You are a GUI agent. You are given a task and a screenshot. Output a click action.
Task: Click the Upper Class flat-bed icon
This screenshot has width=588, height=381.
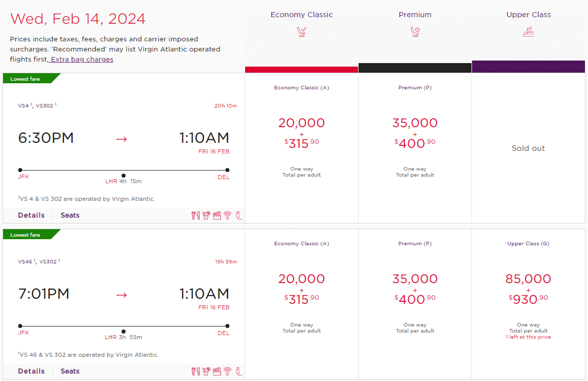point(528,32)
